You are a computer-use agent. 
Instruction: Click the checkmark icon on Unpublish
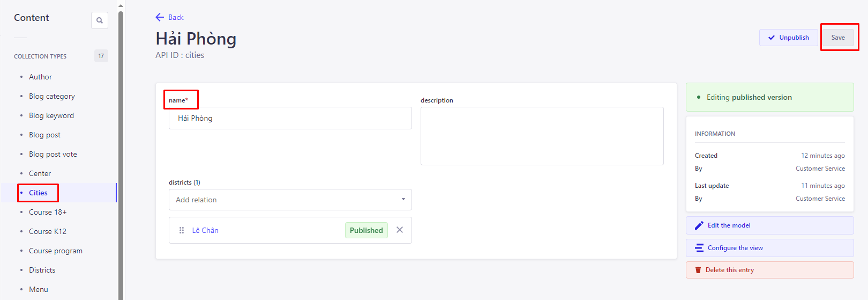(772, 38)
